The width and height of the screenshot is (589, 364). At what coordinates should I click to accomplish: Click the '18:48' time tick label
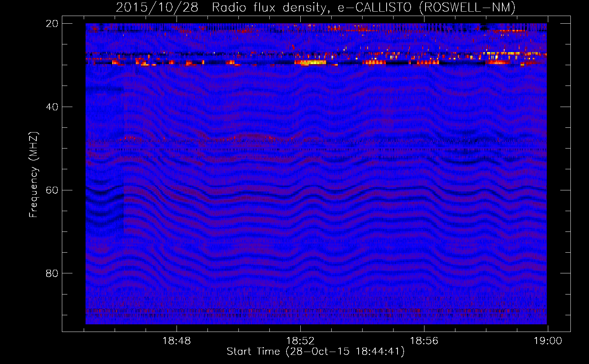[x=177, y=341]
